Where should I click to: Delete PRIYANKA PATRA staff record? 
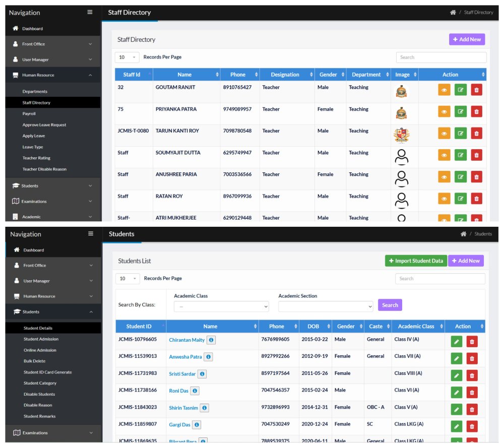(476, 111)
